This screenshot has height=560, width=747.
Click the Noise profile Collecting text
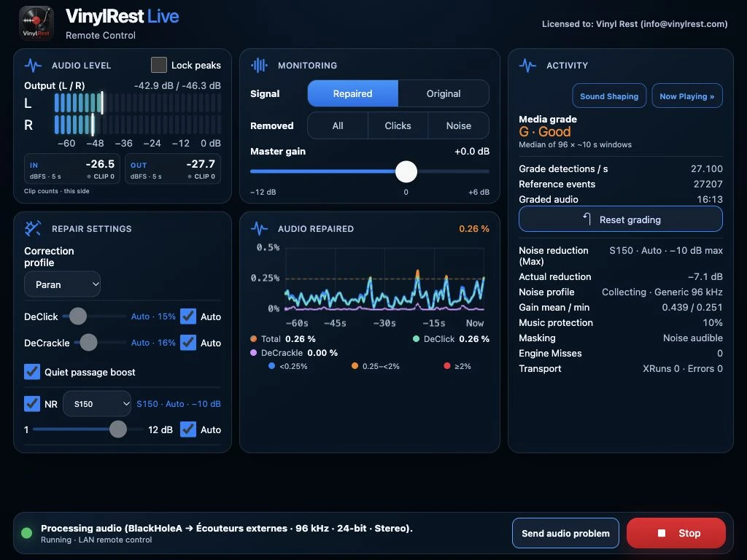(x=662, y=292)
